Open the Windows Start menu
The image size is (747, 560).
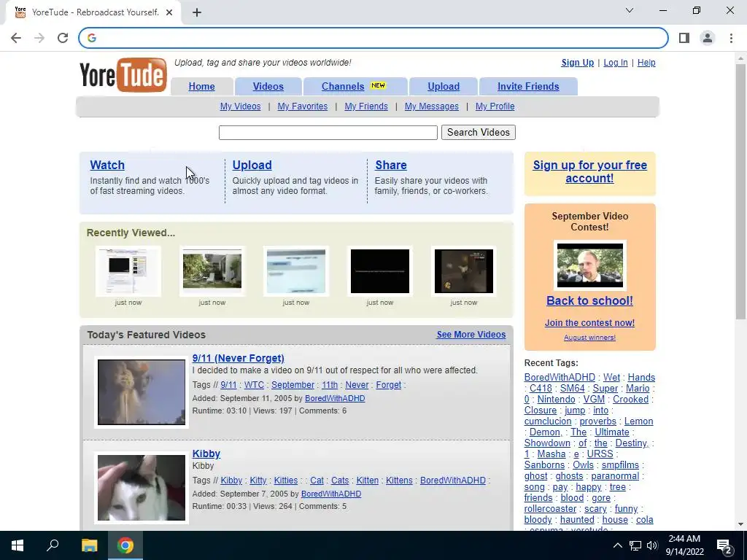(18, 545)
